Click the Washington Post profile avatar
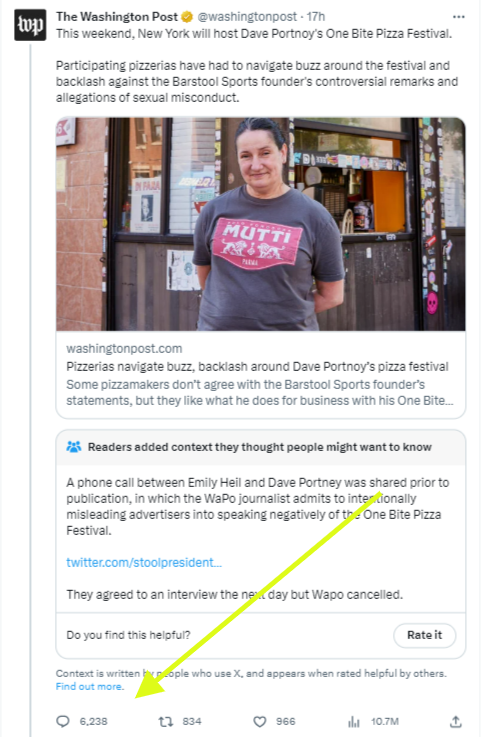Viewport: 485px width, 737px height. click(x=30, y=25)
